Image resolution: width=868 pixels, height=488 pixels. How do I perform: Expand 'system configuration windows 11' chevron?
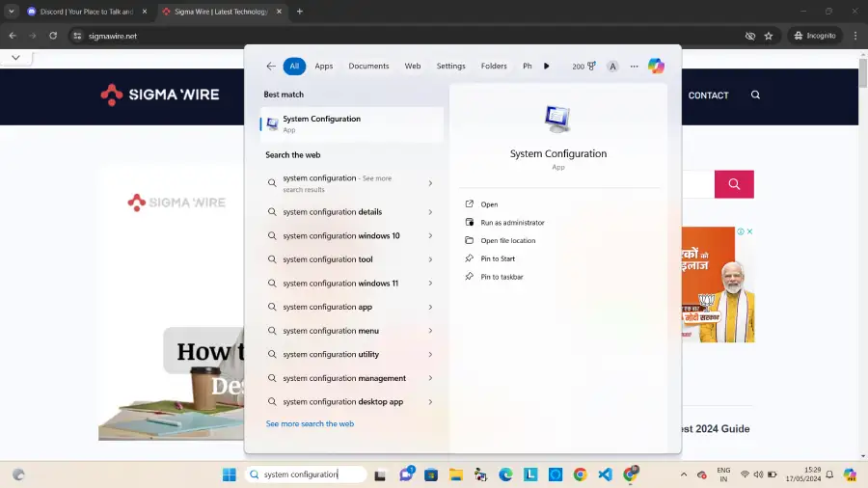click(430, 284)
